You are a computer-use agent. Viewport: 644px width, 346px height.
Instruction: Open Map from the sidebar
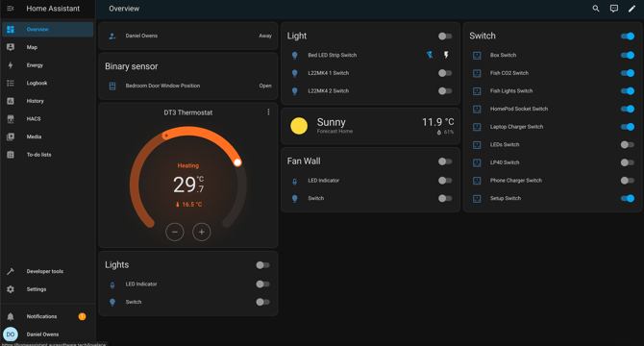48,47
